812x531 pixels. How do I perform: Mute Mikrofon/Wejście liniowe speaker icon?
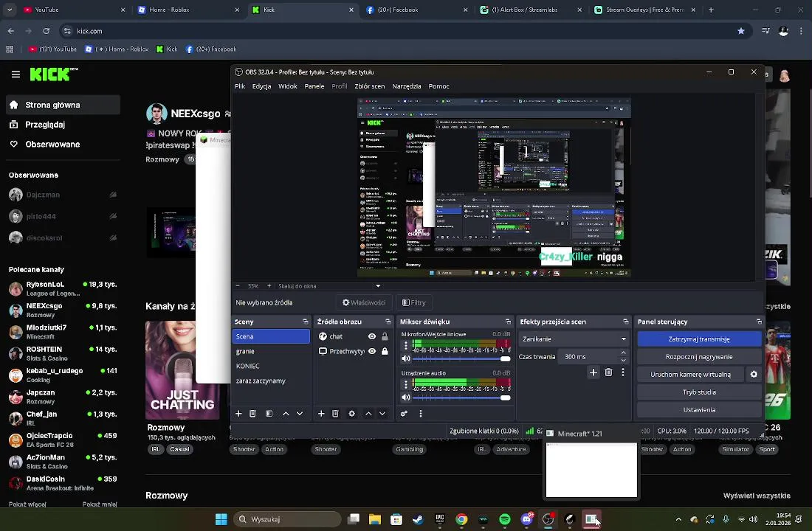point(406,358)
